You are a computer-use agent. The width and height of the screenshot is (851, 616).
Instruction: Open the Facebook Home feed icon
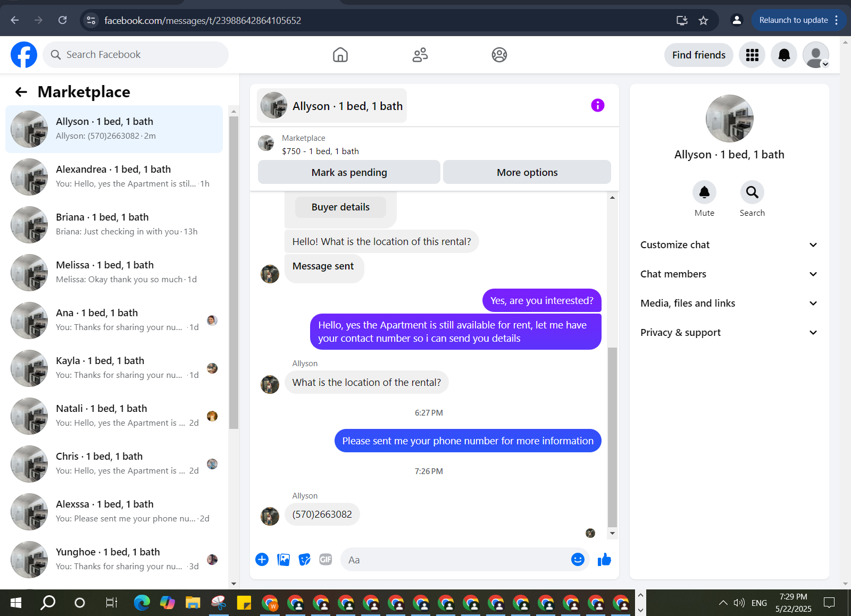point(340,55)
